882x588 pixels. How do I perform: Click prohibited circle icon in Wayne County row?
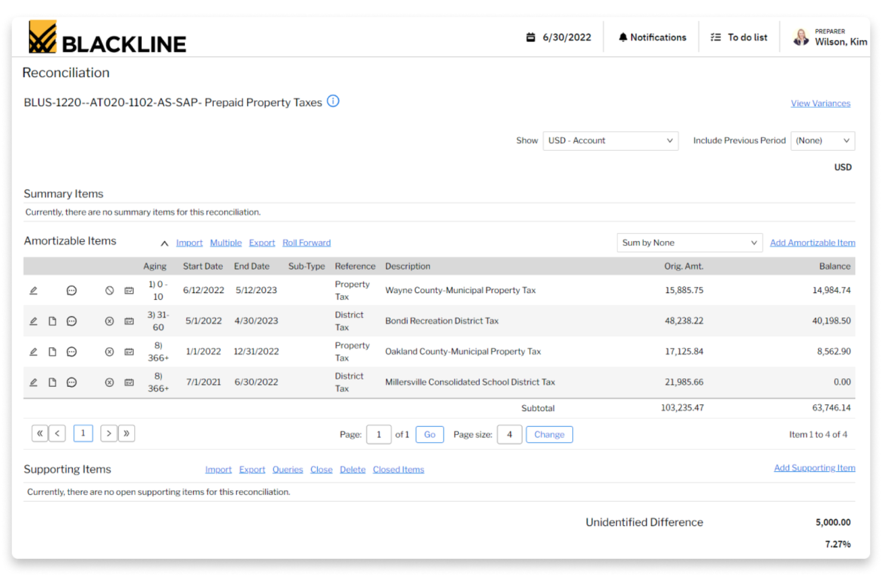(110, 291)
